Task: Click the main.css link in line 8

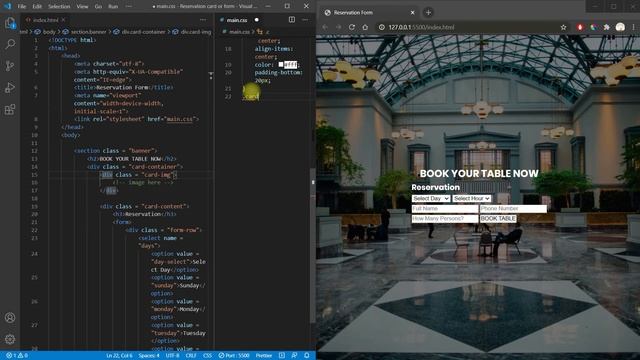Action: pos(180,119)
